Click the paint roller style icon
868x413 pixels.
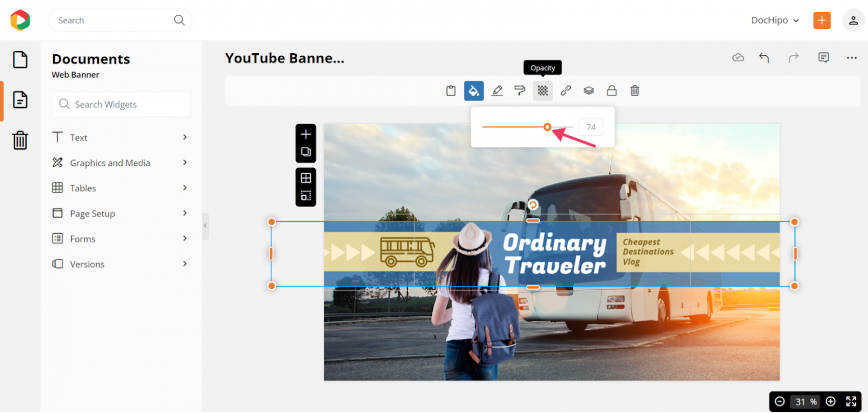tap(519, 91)
